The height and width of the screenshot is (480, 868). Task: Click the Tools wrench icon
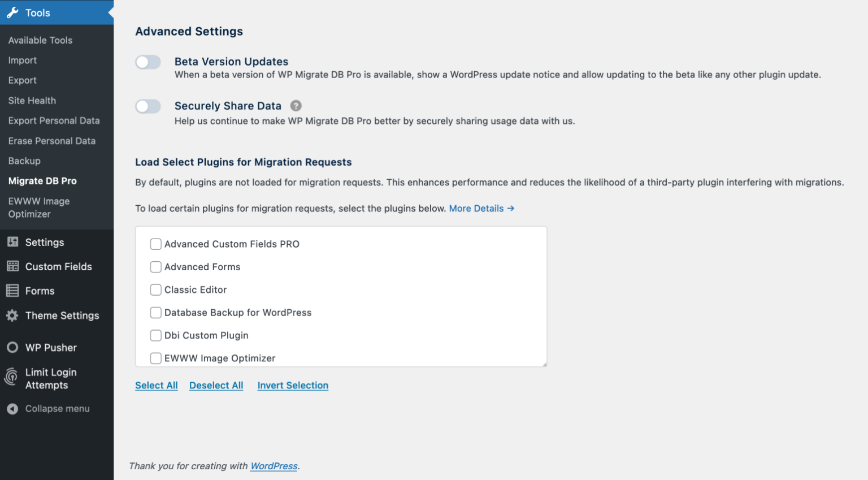pyautogui.click(x=12, y=12)
